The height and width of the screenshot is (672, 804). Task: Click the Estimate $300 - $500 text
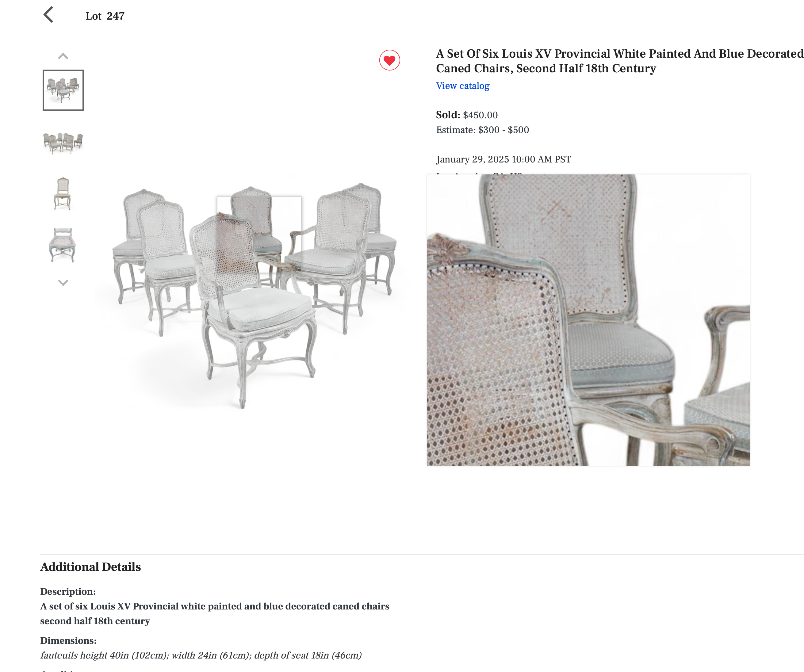(482, 130)
